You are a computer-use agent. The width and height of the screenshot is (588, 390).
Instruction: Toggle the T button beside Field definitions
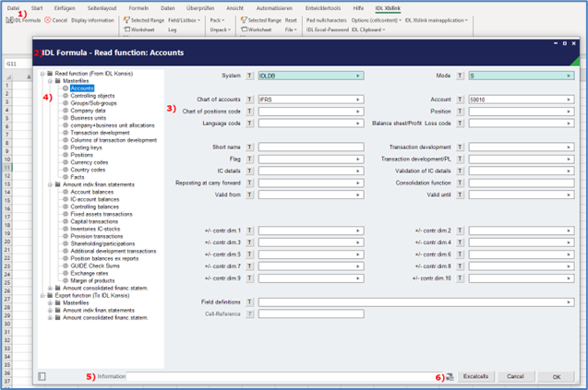250,302
